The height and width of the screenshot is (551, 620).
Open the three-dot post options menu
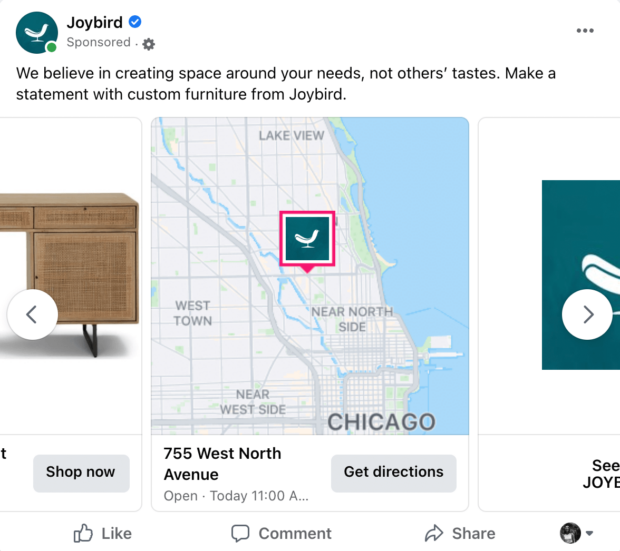[585, 31]
